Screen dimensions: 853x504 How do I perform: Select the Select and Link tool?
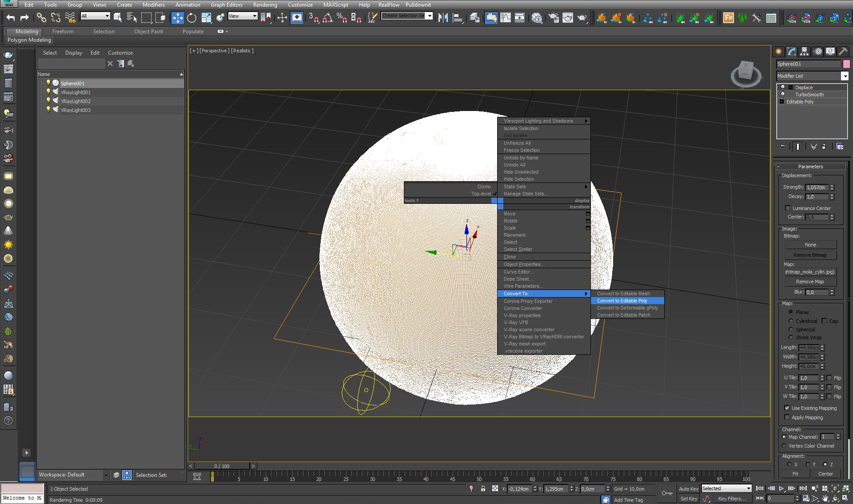[41, 18]
